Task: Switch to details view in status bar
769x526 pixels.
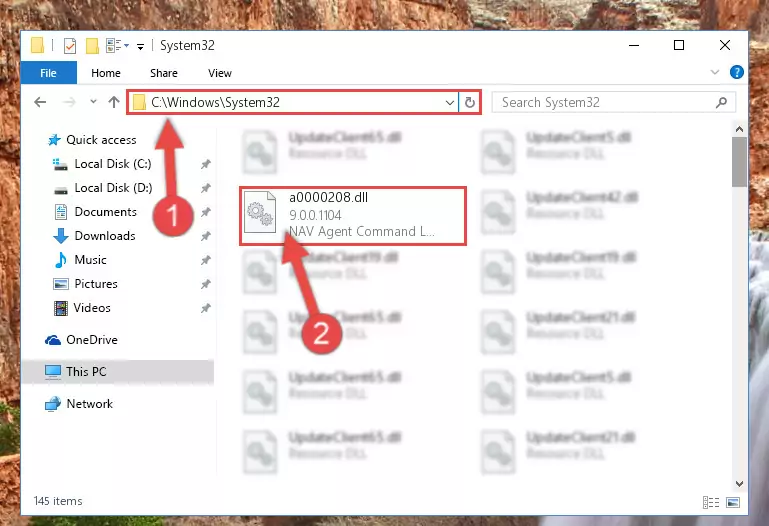Action: click(711, 502)
